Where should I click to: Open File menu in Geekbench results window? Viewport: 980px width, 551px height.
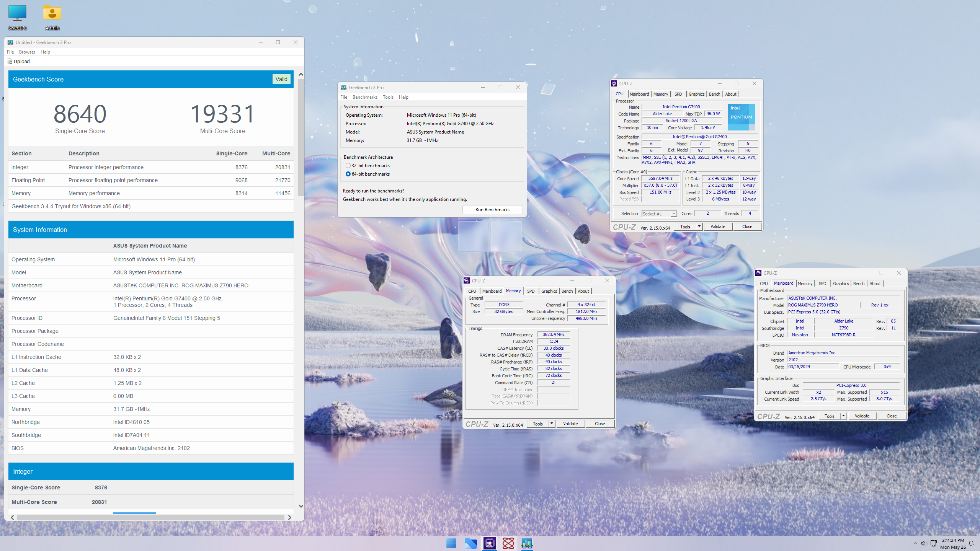[x=10, y=52]
